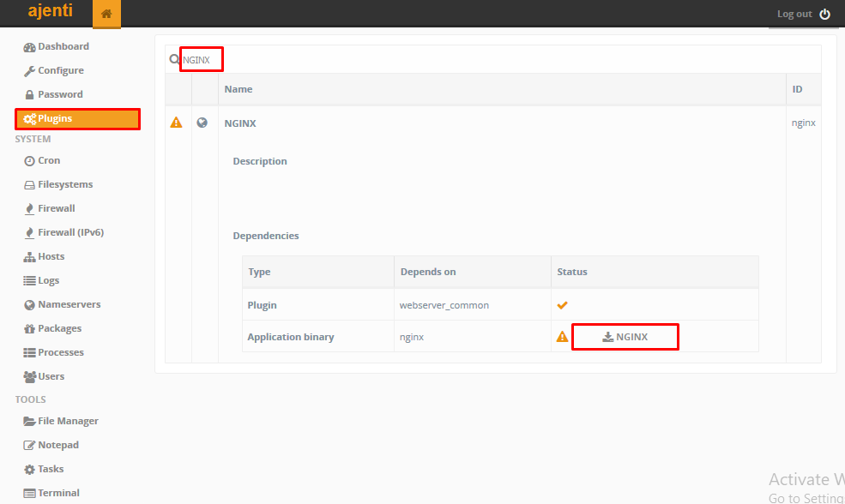Open the Processes page
The image size is (845, 504).
click(60, 352)
